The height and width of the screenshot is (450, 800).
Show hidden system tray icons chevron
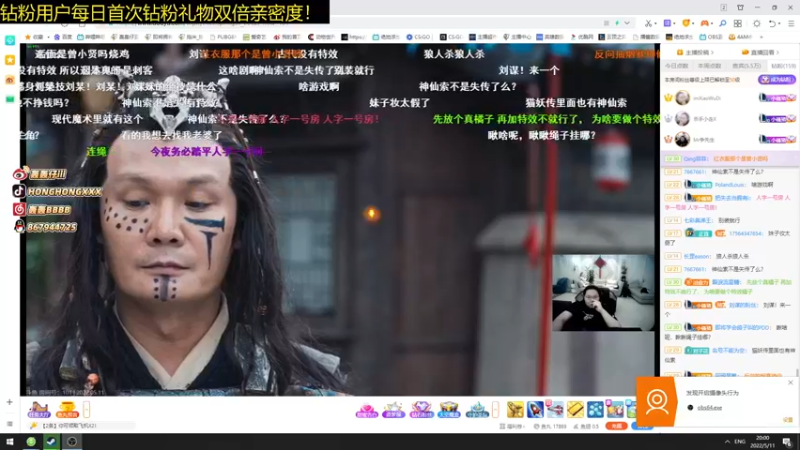pyautogui.click(x=727, y=442)
